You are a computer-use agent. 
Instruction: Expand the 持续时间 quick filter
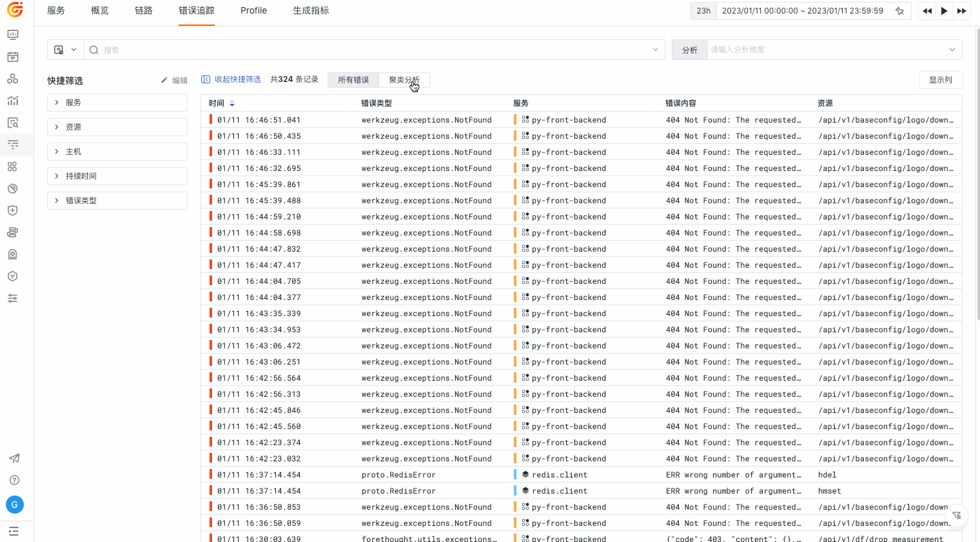pos(117,176)
